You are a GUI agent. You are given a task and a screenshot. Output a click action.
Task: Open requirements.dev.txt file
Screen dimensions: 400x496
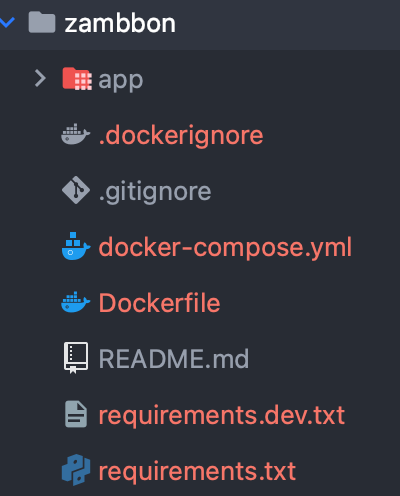click(x=222, y=416)
